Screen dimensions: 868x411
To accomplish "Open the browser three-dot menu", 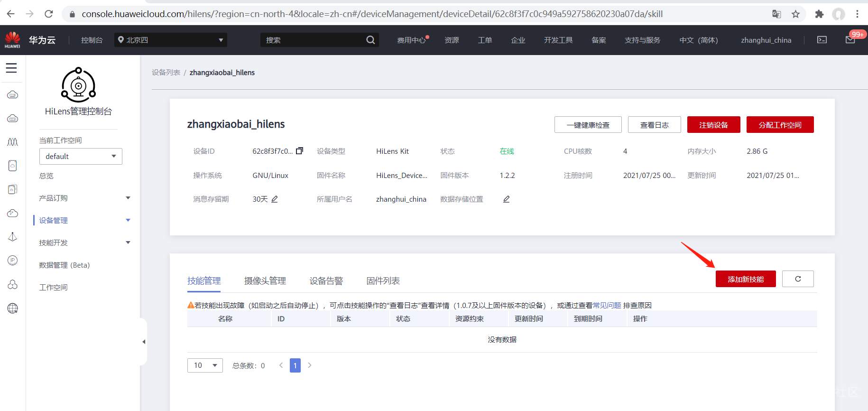I will pos(857,14).
